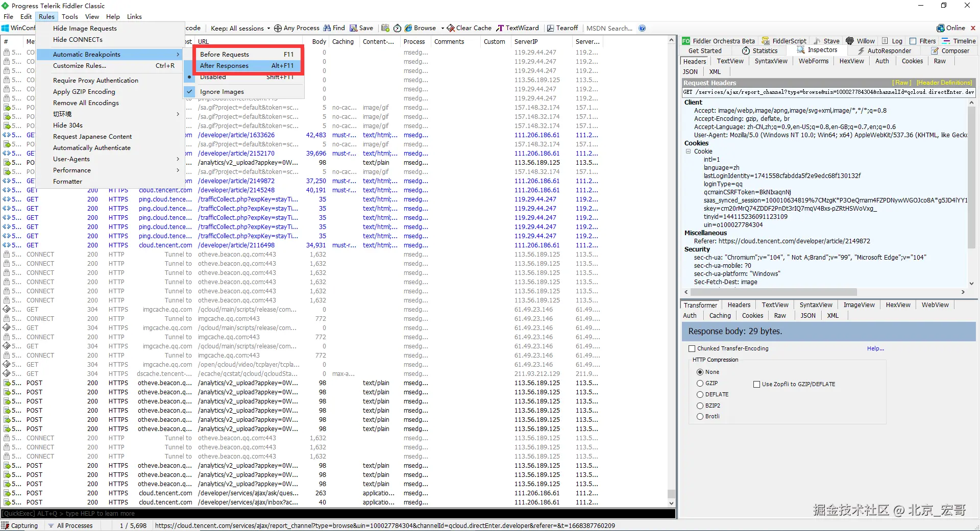Expand the 切环境 submenu

click(x=110, y=114)
